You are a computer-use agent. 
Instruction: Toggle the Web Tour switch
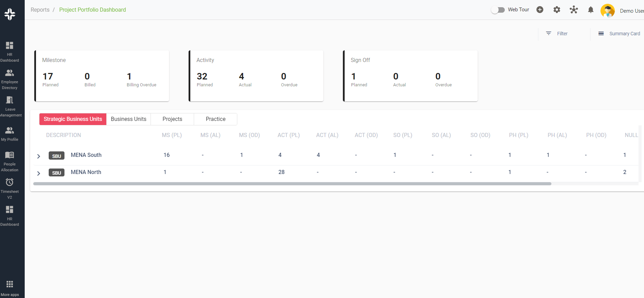498,10
